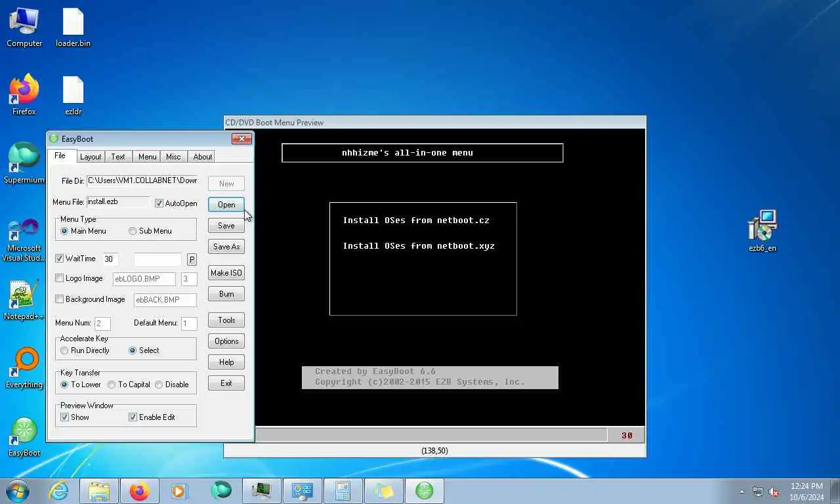Select the Main Menu radio button
The width and height of the screenshot is (840, 504).
point(83,231)
